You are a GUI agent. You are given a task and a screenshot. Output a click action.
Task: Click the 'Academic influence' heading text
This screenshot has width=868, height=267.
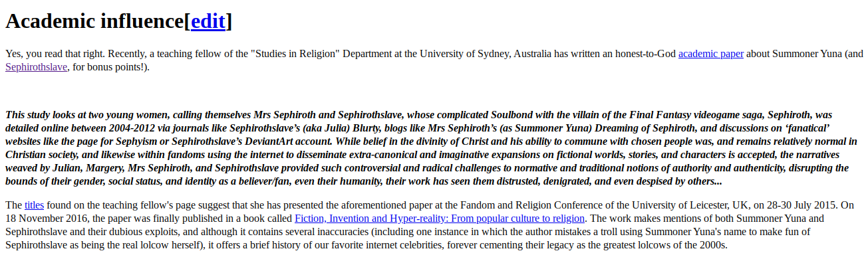[94, 21]
